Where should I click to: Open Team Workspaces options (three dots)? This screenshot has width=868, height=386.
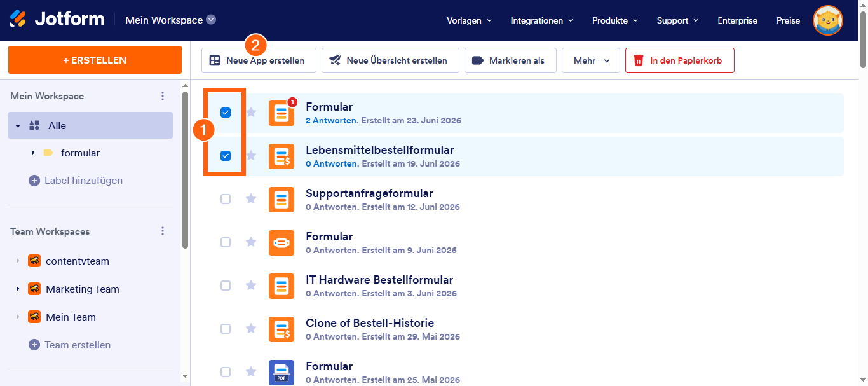pyautogui.click(x=163, y=231)
